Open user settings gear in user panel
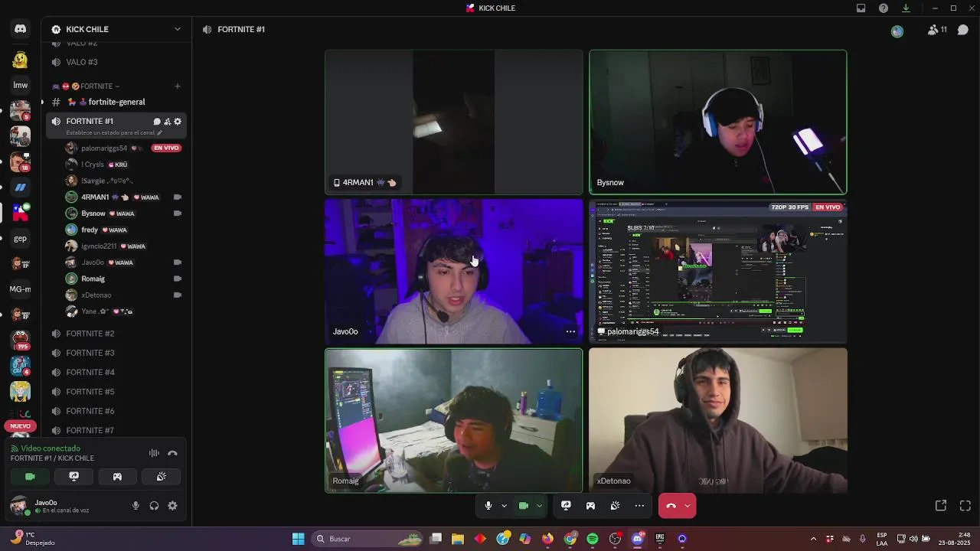This screenshot has width=980, height=551. click(172, 506)
